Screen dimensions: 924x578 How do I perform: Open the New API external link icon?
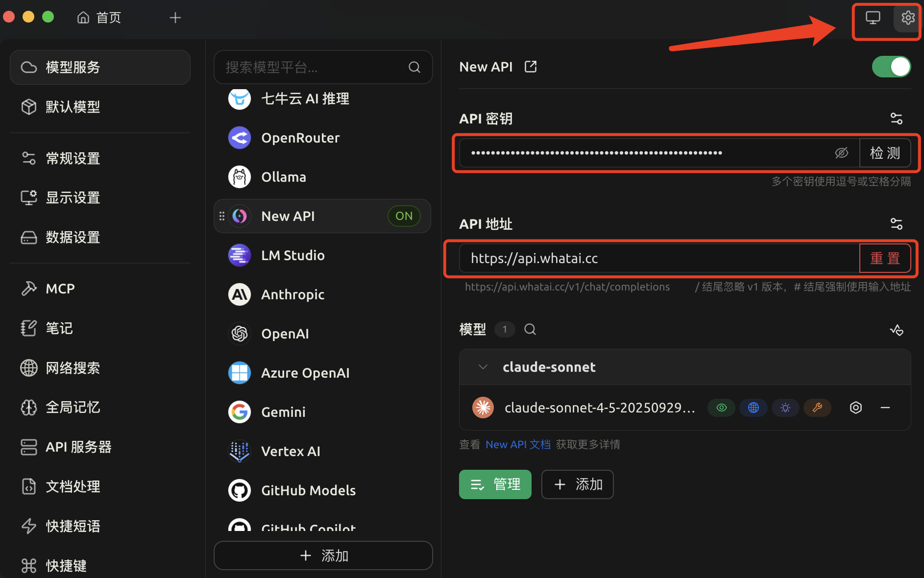[x=530, y=66]
